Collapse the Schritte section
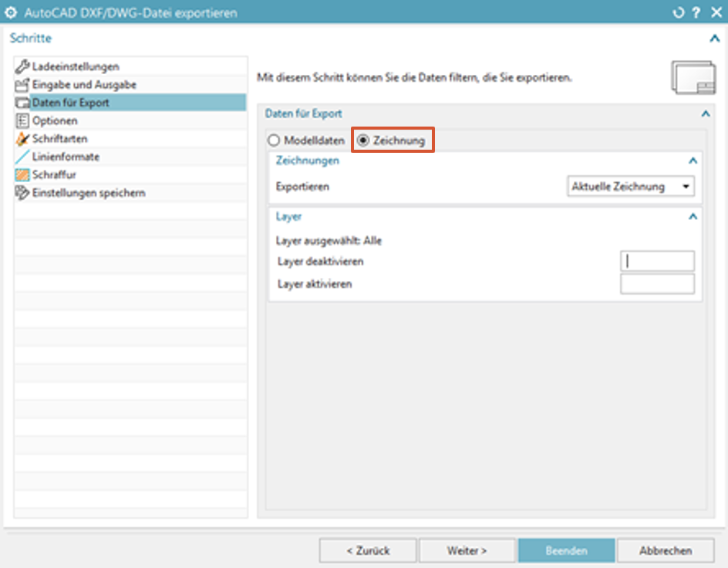The image size is (728, 568). [x=713, y=38]
